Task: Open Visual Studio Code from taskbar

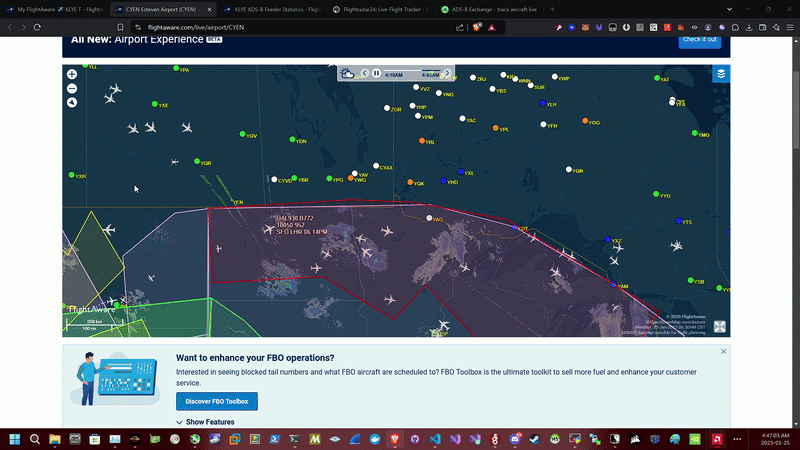Action: coord(435,439)
